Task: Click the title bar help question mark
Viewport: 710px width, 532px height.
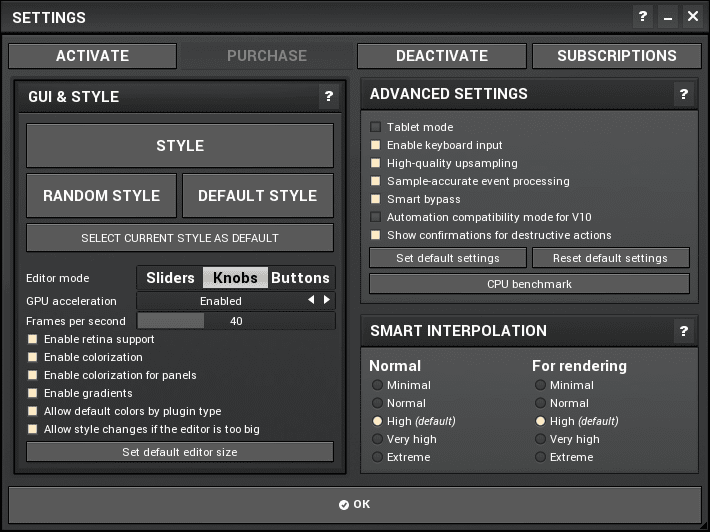Action: (x=643, y=17)
